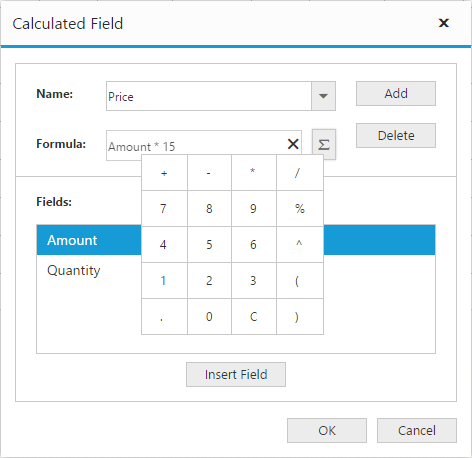Click the number 7 key

pos(164,209)
